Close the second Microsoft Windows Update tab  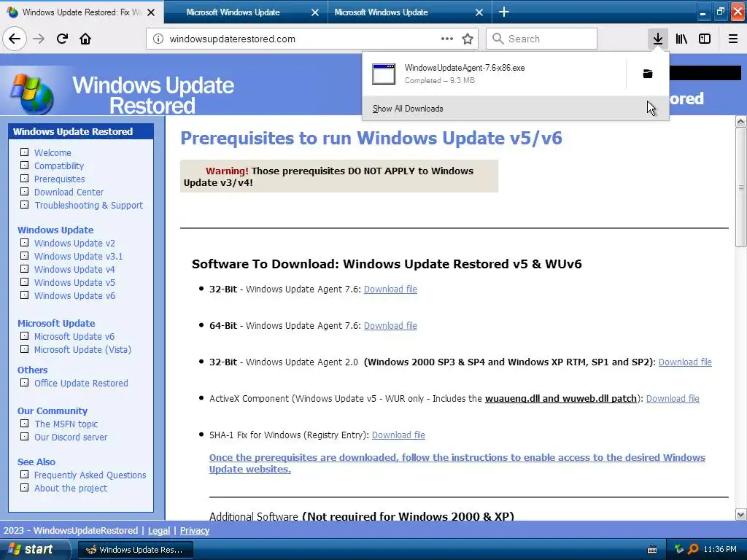coord(315,13)
